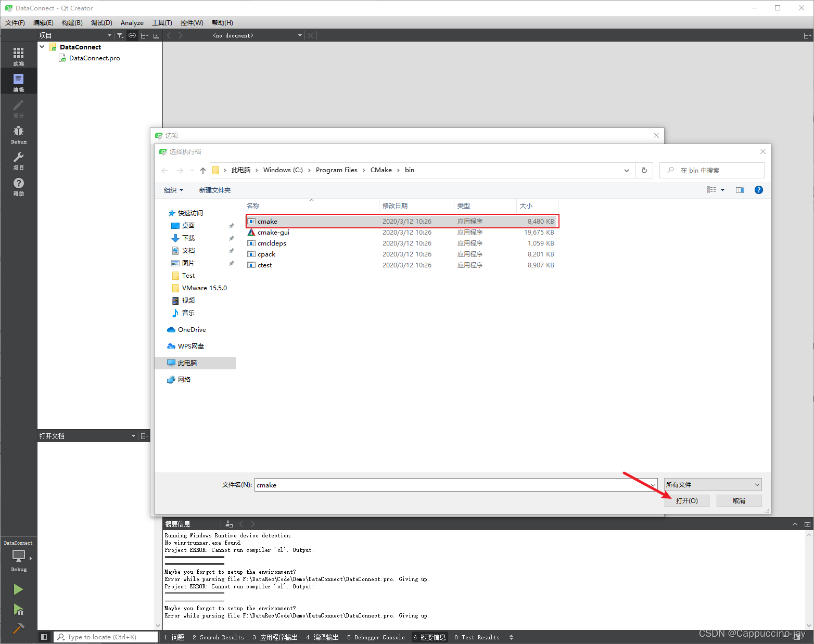Click the 新建文件夹 button
The height and width of the screenshot is (644, 814).
click(215, 190)
